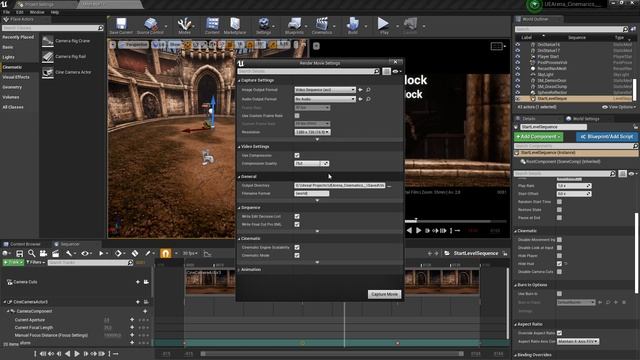Viewport: 640px width, 360px height.
Task: Click the Play toolbar button
Action: pyautogui.click(x=383, y=24)
